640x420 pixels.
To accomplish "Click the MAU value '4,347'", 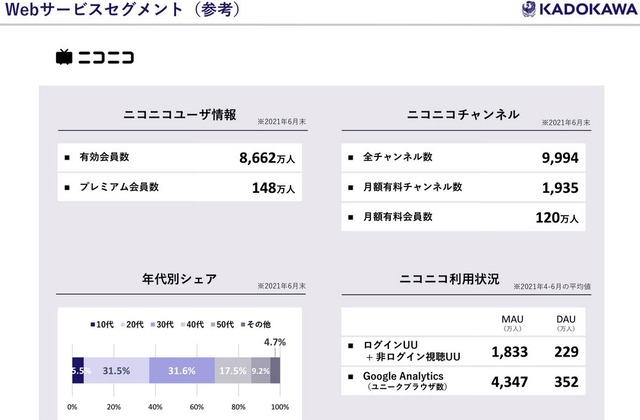I will point(509,382).
